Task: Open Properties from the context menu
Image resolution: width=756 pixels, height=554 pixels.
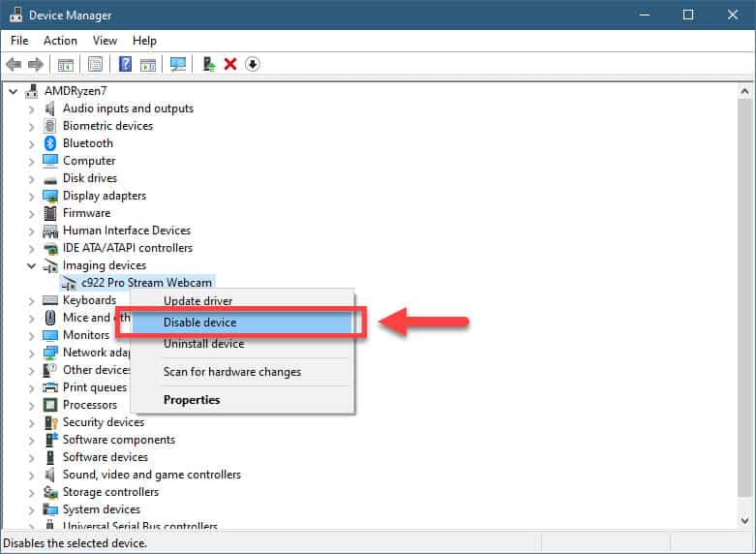Action: coord(243,400)
